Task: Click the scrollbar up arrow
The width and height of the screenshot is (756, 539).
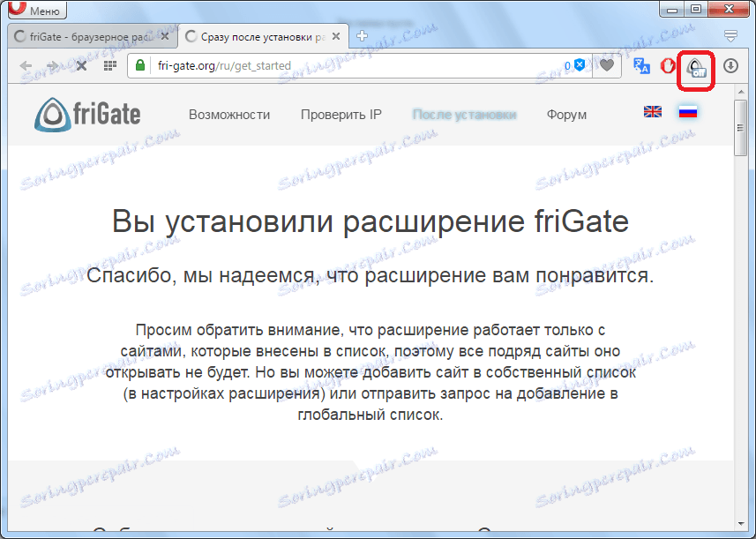Action: coord(740,92)
